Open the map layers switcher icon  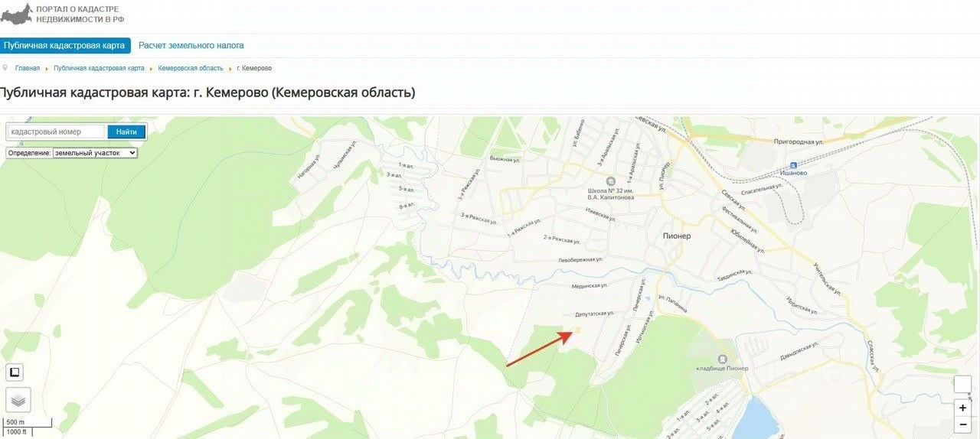click(x=18, y=399)
